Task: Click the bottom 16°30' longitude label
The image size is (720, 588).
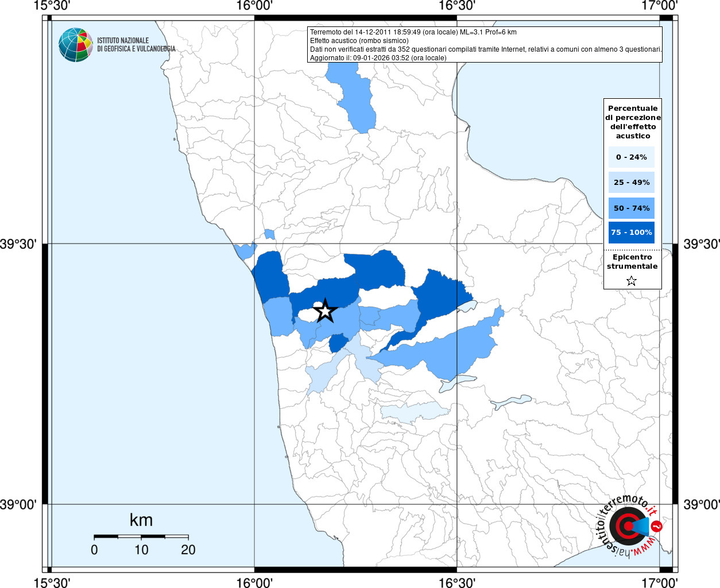Action: click(x=457, y=582)
